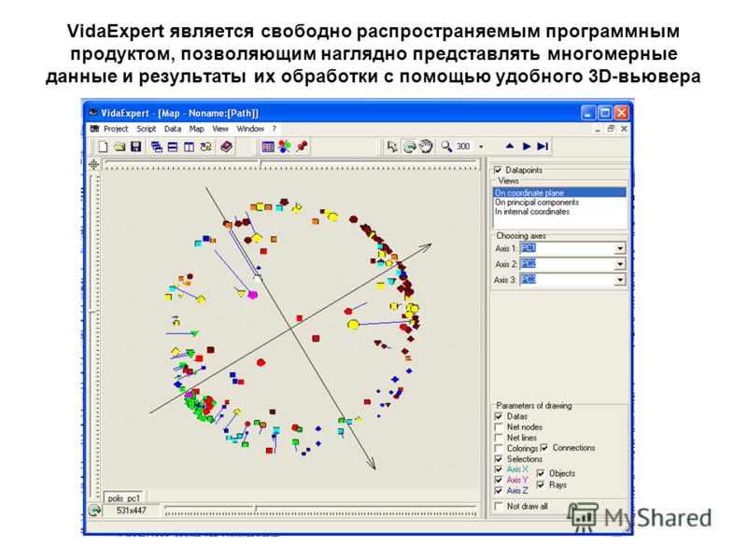Image resolution: width=747 pixels, height=560 pixels.
Task: Click the help book icon
Action: pyautogui.click(x=226, y=147)
